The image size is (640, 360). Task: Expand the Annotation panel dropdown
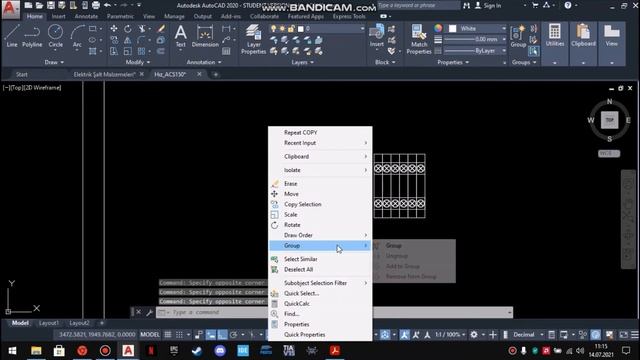click(204, 62)
